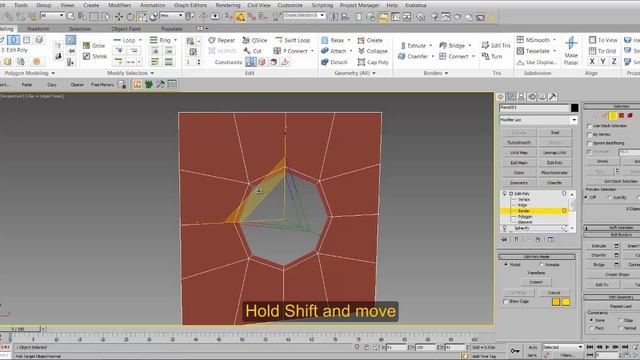Open the Mirror tool
The height and width of the screenshot is (360, 640).
pos(333,17)
